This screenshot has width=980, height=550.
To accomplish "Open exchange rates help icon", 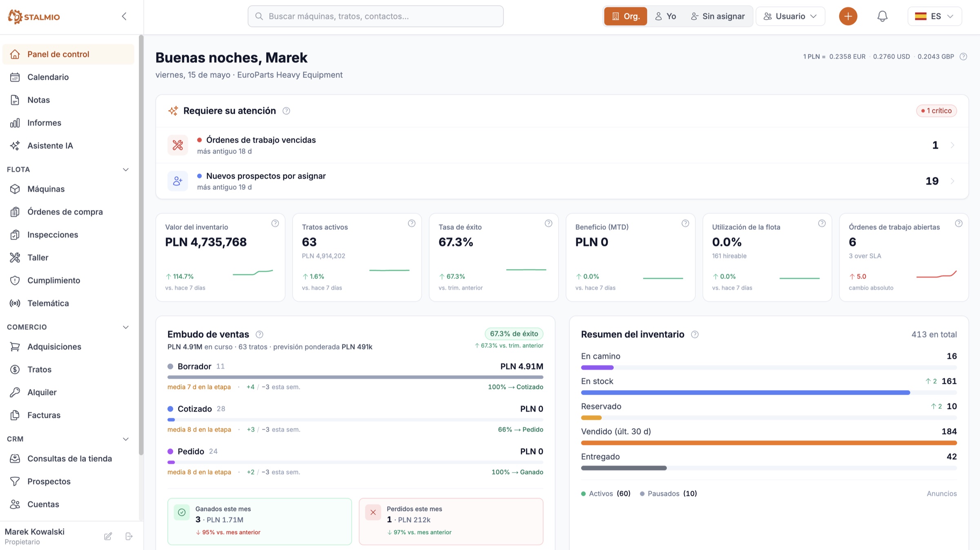I will click(963, 57).
